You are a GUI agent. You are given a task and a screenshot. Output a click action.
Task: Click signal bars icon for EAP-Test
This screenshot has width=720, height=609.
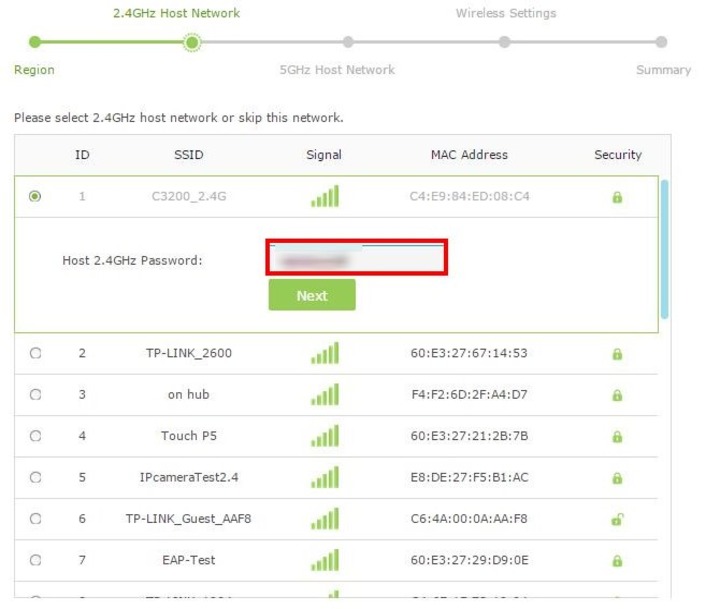pos(325,560)
